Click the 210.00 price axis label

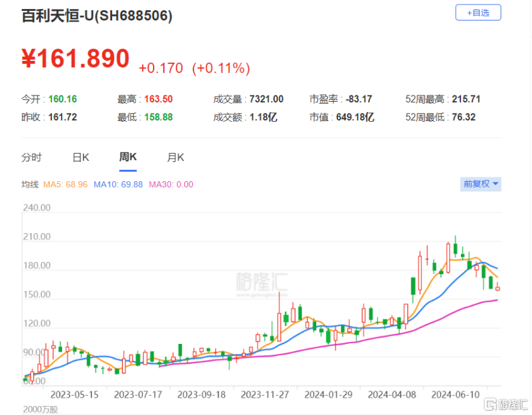[x=36, y=236]
